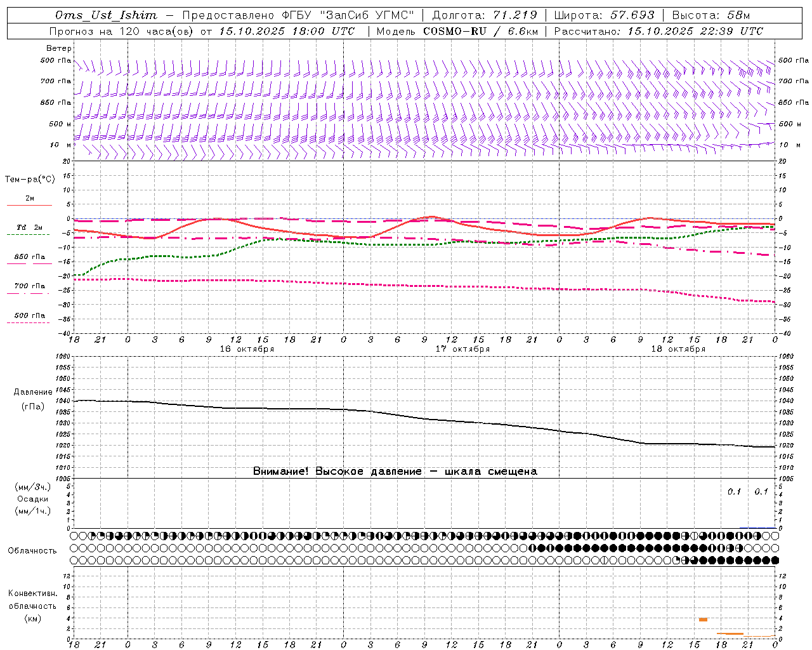Click the Тем-ра(°C) axis label
The width and height of the screenshot is (812, 650).
point(30,180)
